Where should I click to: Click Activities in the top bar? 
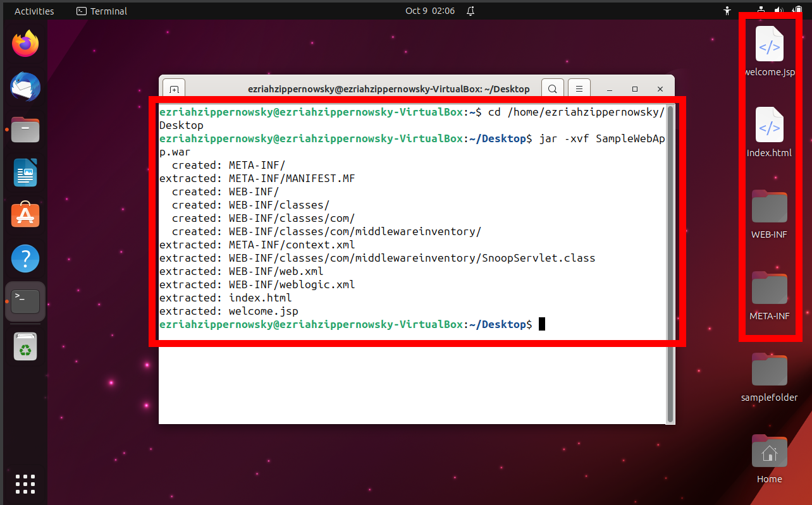tap(34, 10)
